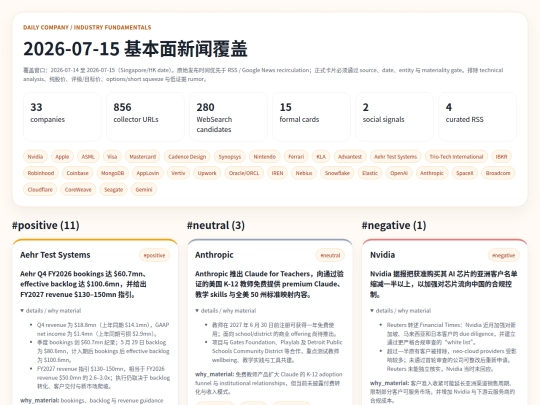Select the MongoDB chip
Screen dimensions: 540x405
click(x=112, y=173)
